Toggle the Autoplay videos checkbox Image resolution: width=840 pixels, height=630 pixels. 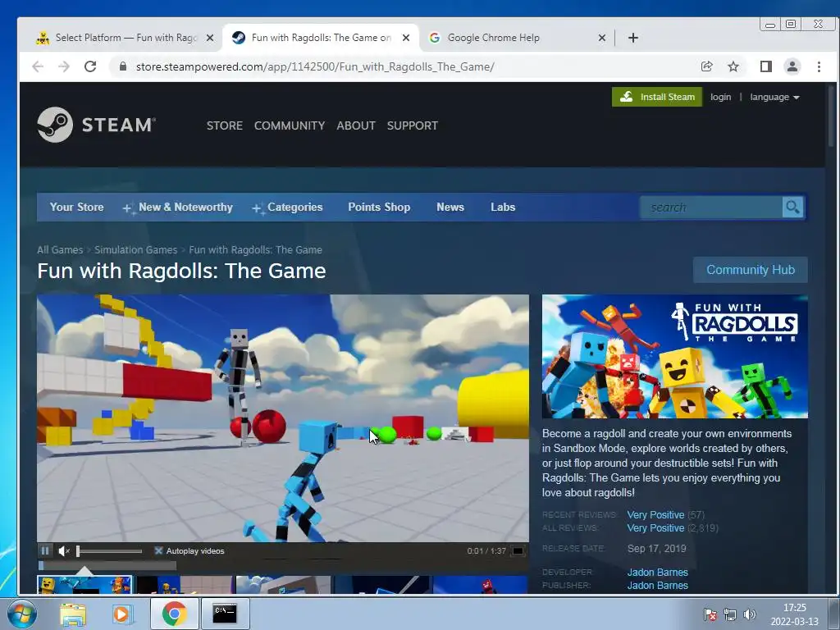pyautogui.click(x=158, y=550)
